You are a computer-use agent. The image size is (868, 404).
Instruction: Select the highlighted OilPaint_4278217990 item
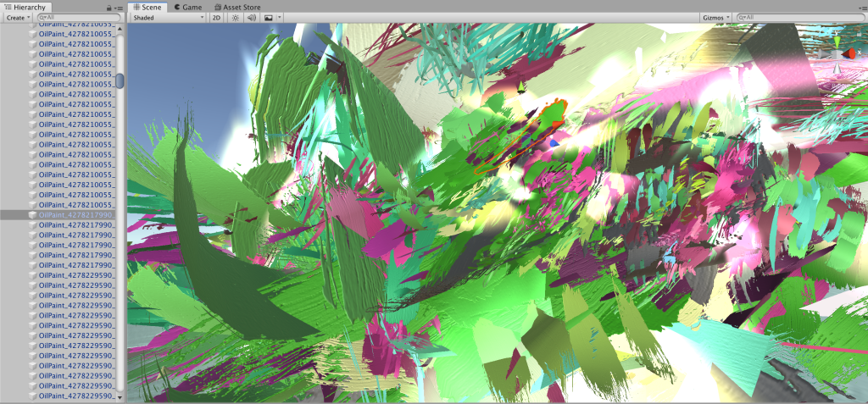[76, 215]
